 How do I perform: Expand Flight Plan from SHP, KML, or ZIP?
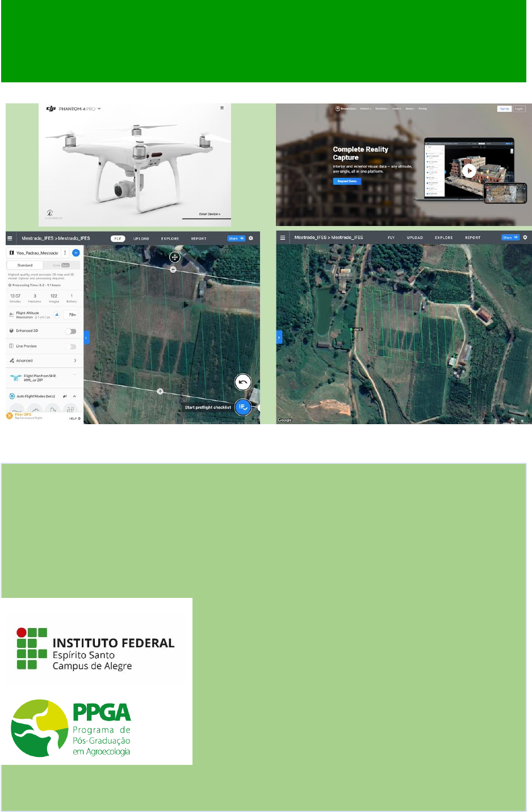click(x=75, y=375)
